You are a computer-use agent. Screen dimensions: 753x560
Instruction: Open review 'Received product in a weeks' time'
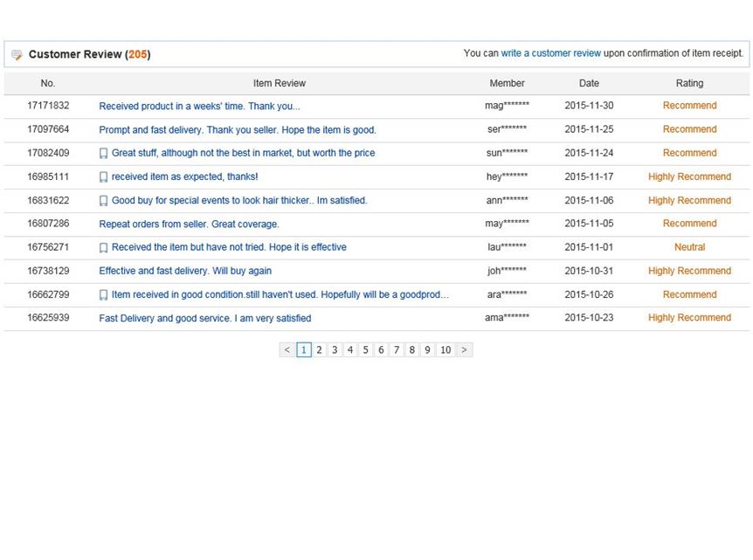click(199, 106)
